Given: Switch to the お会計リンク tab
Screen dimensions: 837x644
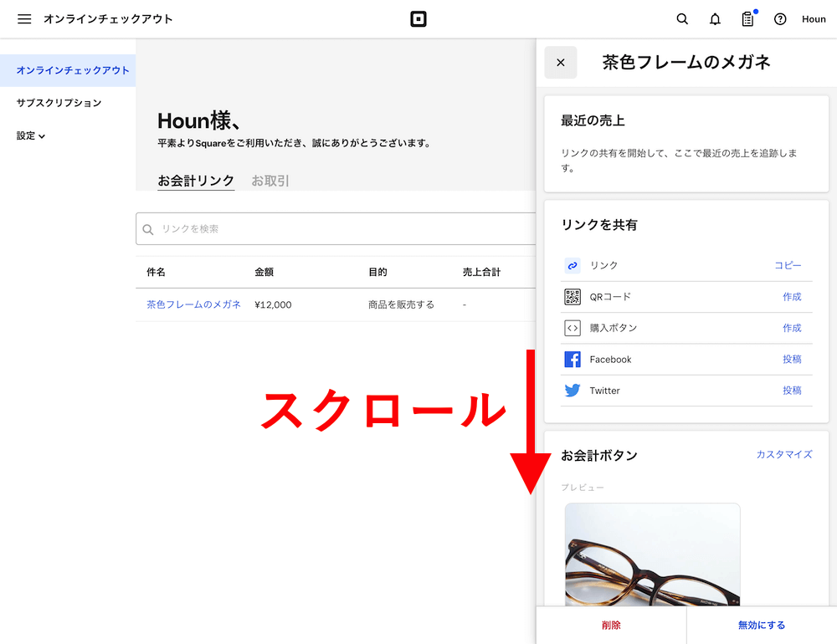Looking at the screenshot, I should (x=196, y=181).
